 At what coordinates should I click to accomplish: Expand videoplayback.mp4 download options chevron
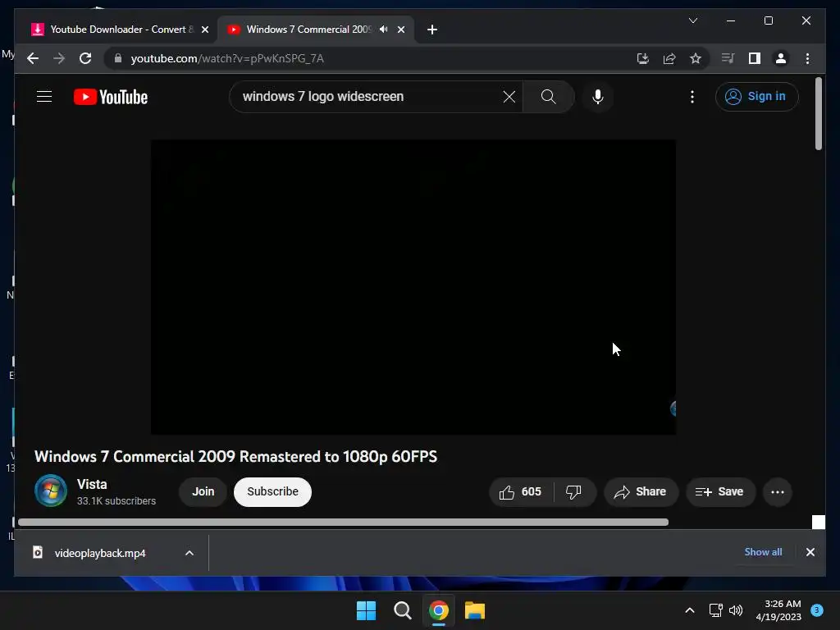coord(189,553)
